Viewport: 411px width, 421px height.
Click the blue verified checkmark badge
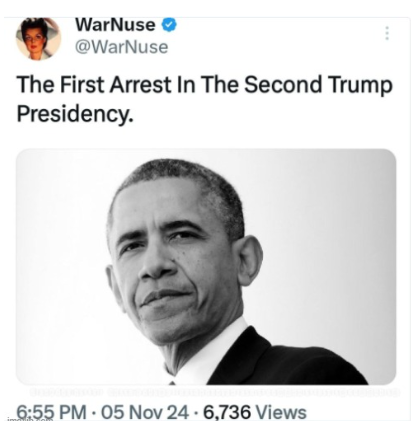[169, 25]
